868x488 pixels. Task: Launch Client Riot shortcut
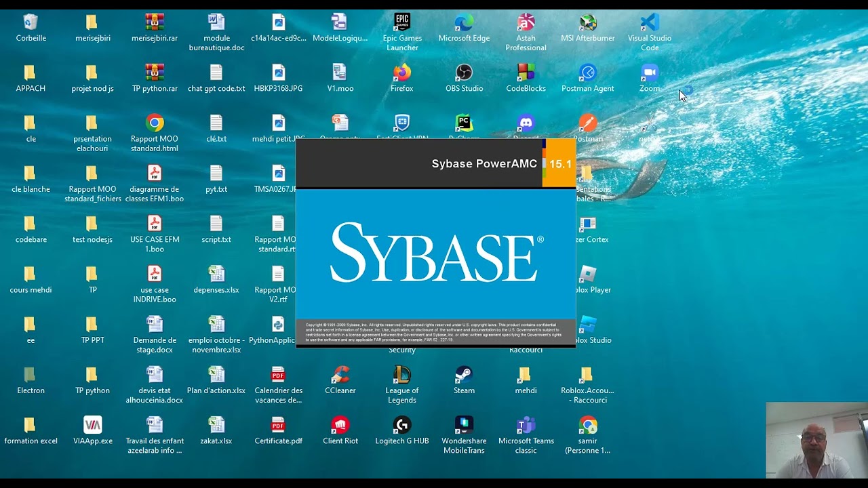[x=340, y=430]
